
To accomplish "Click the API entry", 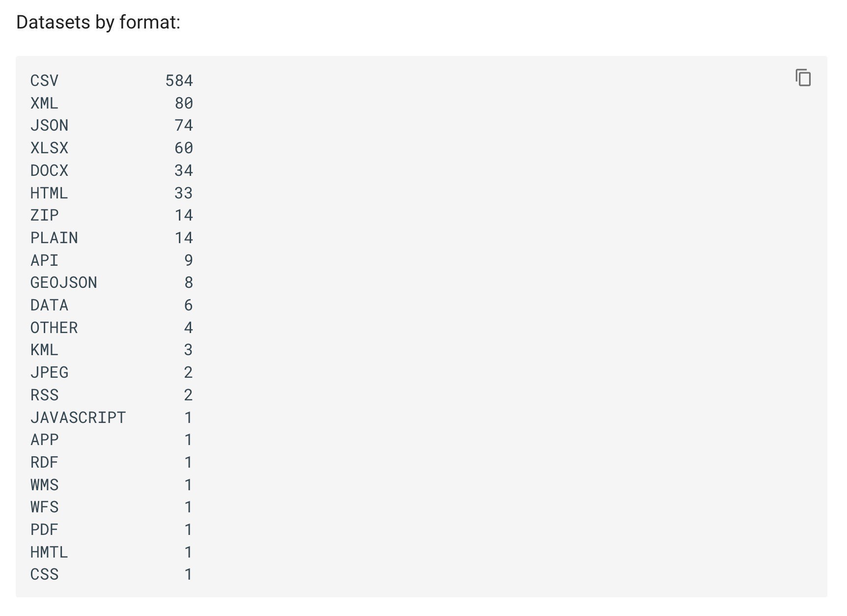I will pos(44,260).
